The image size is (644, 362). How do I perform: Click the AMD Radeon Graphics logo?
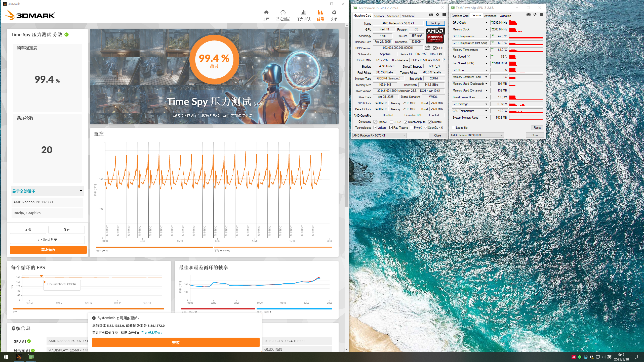click(x=435, y=35)
